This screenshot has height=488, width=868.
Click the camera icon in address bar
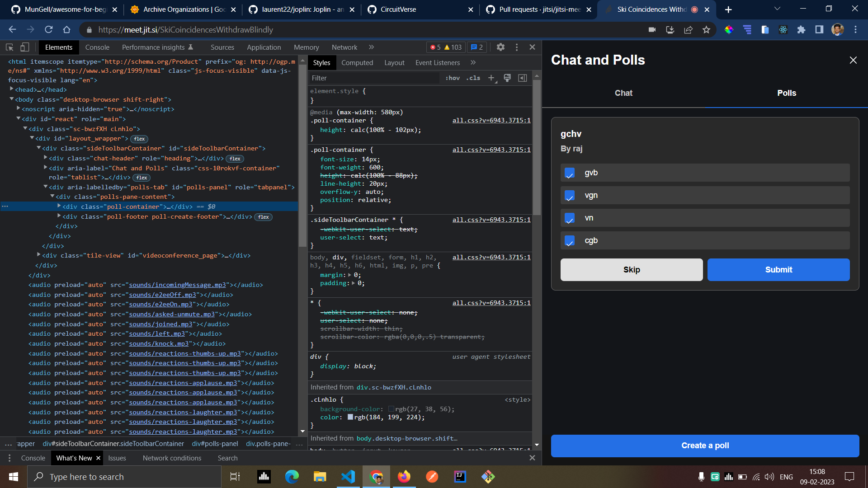pyautogui.click(x=652, y=30)
